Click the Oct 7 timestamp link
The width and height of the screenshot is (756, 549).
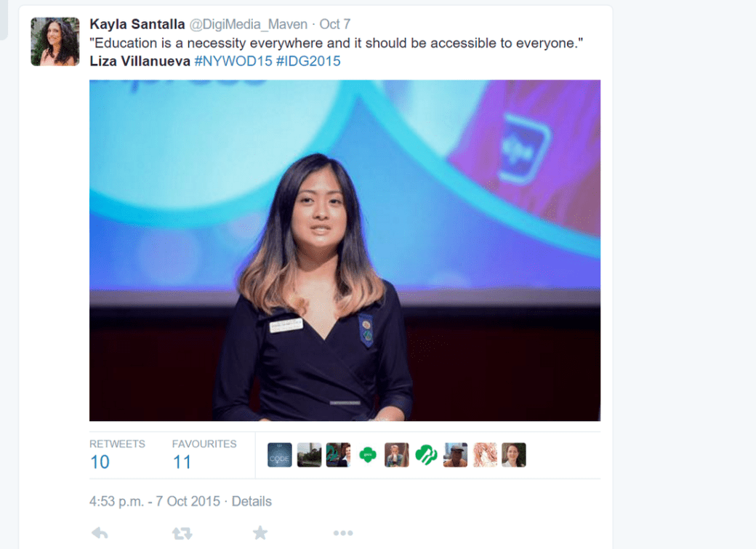pos(335,24)
